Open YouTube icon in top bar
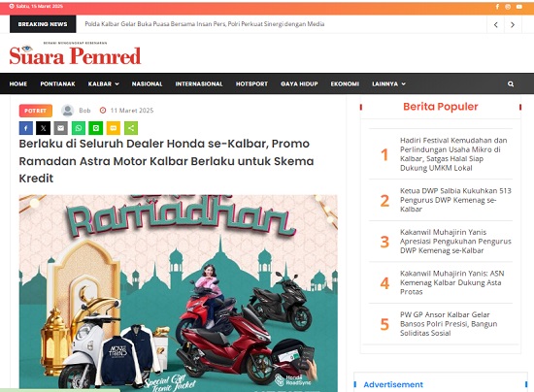 (x=519, y=7)
